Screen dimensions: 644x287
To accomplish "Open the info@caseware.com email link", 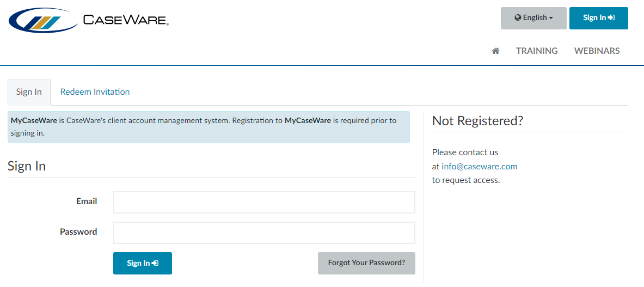I will pos(479,167).
